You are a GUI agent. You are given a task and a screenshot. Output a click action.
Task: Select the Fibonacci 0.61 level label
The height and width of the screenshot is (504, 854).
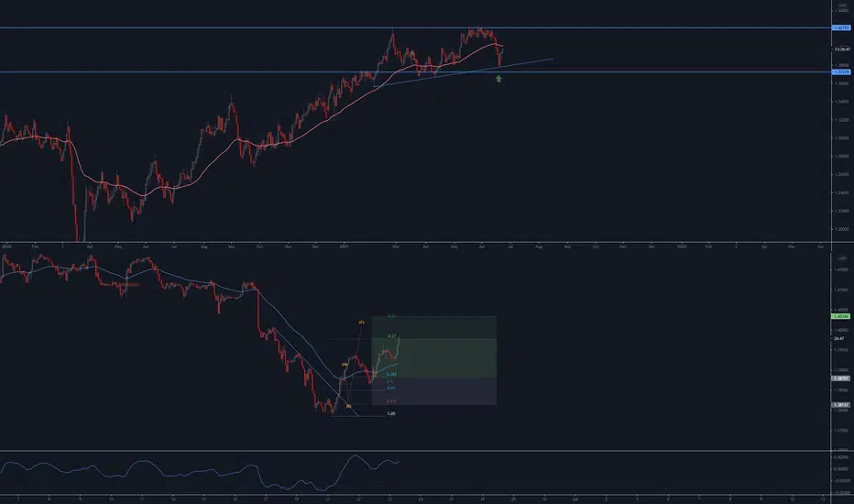[391, 388]
